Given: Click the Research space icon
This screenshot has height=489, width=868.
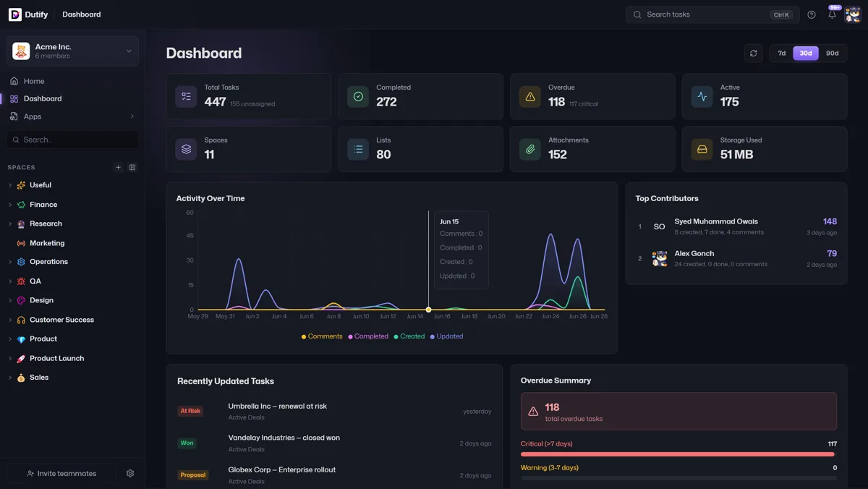Looking at the screenshot, I should point(21,224).
